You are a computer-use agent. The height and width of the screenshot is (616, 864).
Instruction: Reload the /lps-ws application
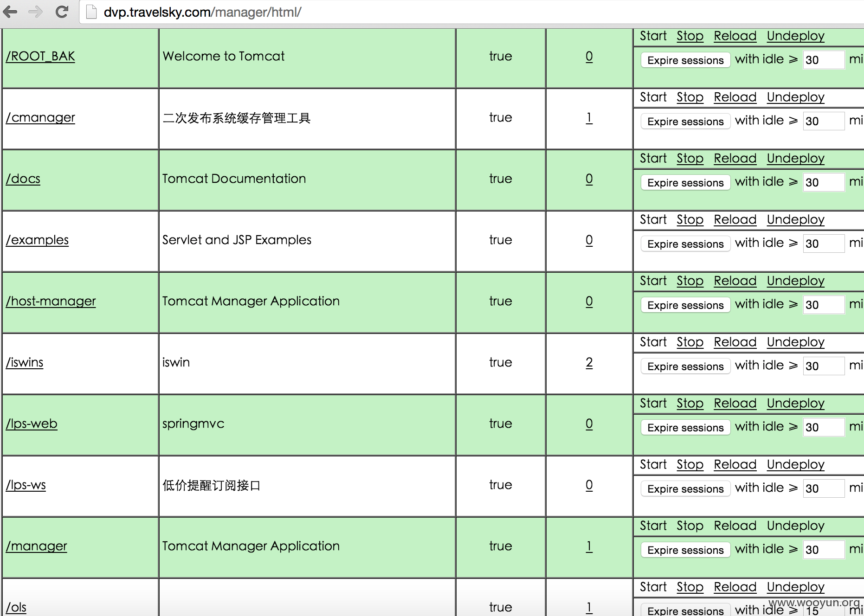click(735, 464)
